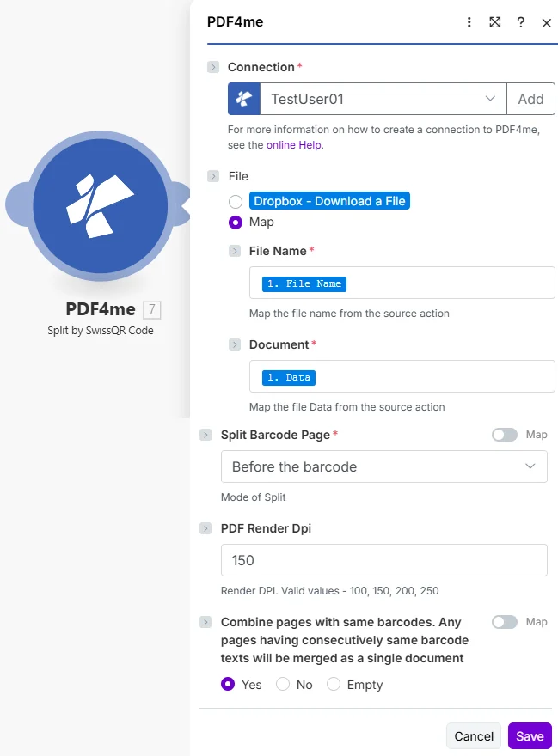The height and width of the screenshot is (756, 558).
Task: Open the three-dot options menu in PDF4me header
Action: click(469, 22)
